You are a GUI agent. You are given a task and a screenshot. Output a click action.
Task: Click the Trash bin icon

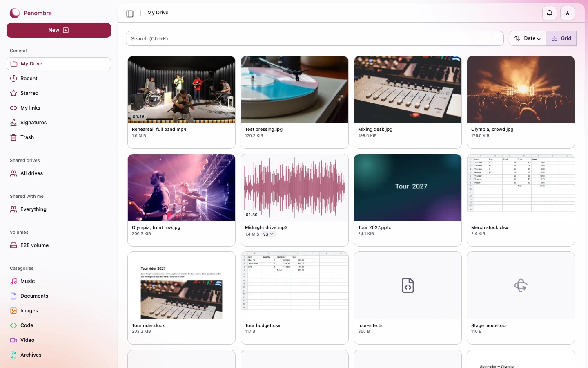point(13,137)
